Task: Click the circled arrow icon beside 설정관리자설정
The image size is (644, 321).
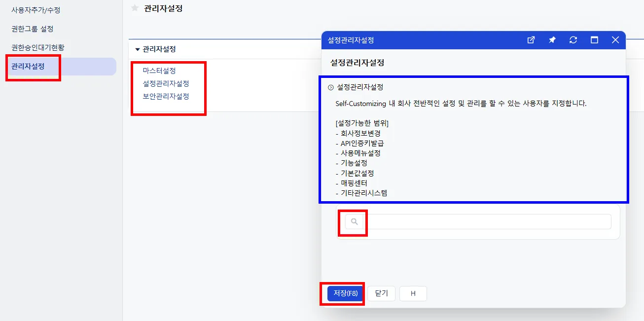Action: pos(331,88)
